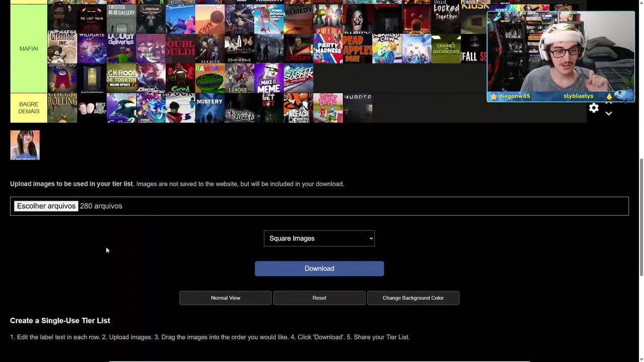
Task: Select the unranked Five Hearts thumbnail
Action: pos(25,145)
